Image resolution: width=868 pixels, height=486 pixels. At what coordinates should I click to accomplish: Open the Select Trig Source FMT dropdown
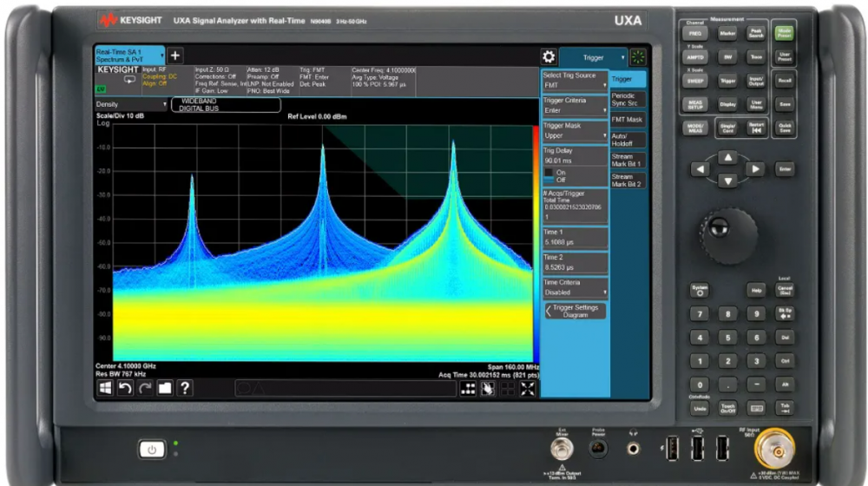(x=575, y=81)
